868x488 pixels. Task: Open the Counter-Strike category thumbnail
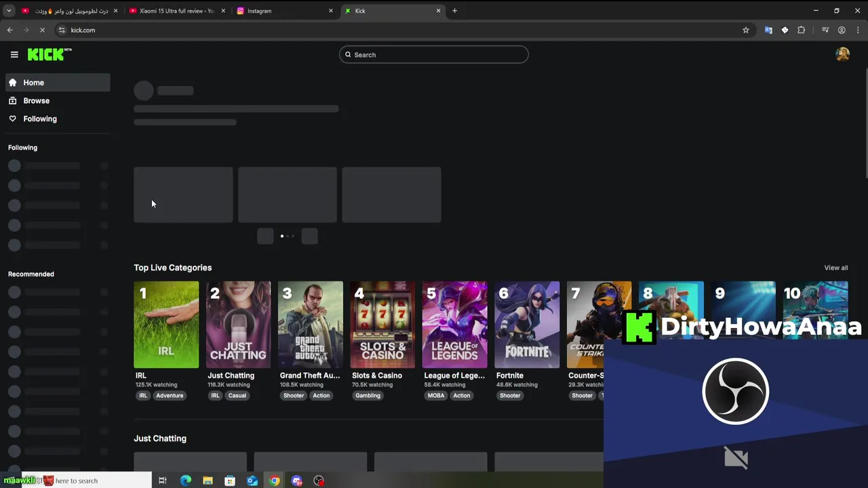point(599,325)
